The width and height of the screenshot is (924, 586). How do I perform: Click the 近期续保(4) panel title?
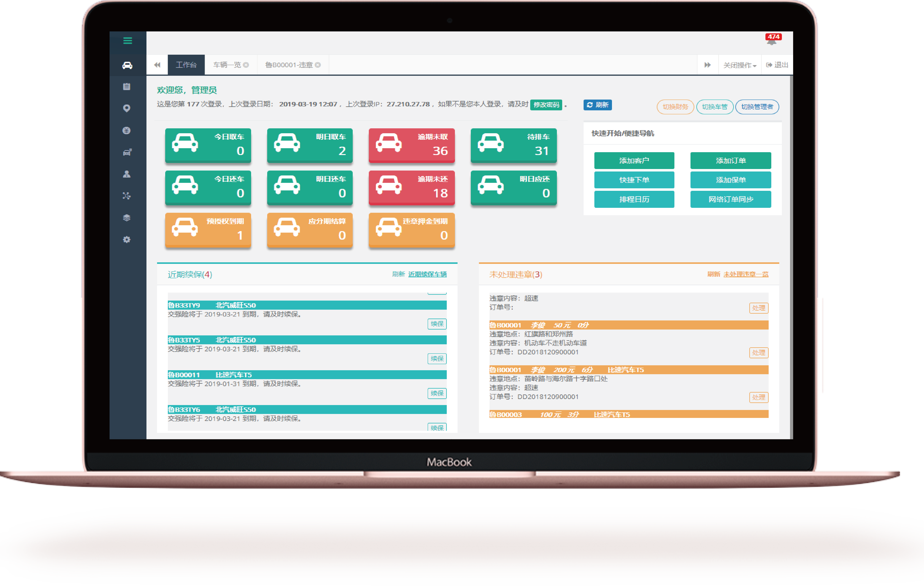point(190,274)
